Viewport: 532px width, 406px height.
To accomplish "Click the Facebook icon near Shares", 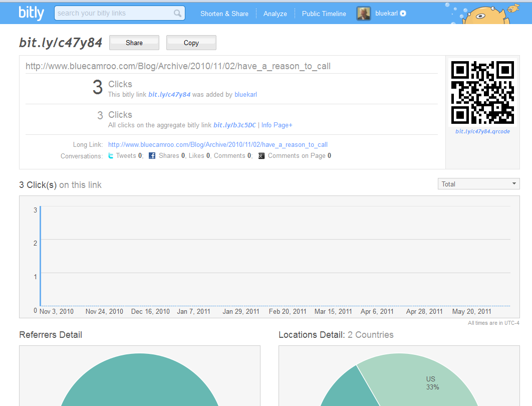I will (152, 155).
